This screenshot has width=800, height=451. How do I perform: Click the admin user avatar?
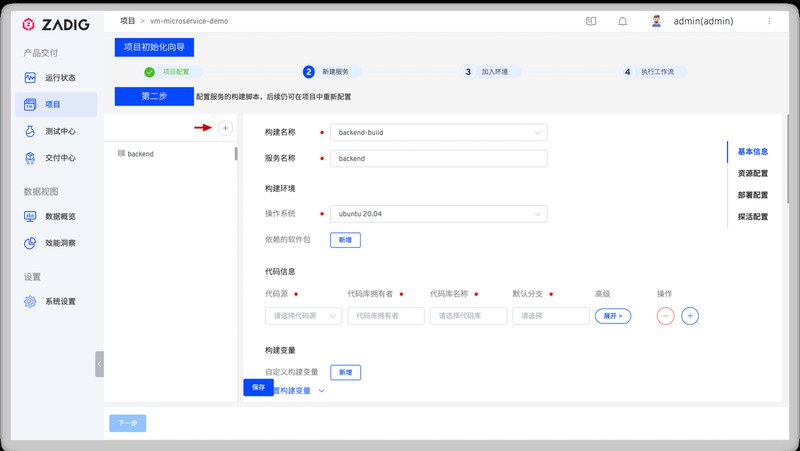[x=656, y=21]
